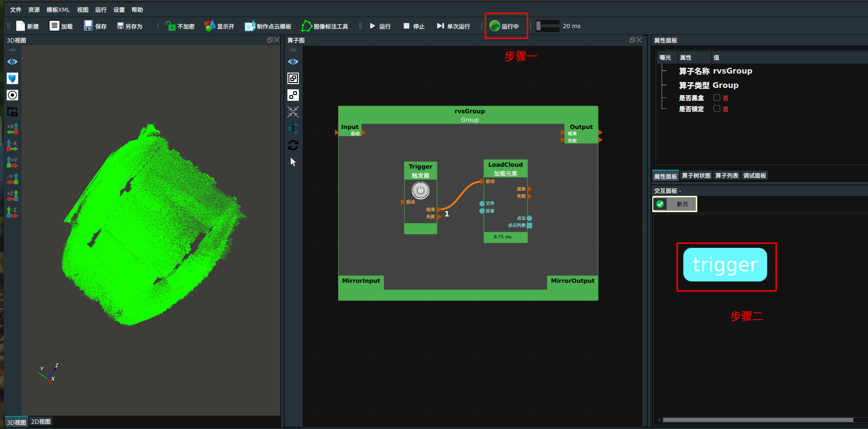This screenshot has height=429, width=868.
Task: Click the circular target icon in 3D view
Action: click(12, 95)
